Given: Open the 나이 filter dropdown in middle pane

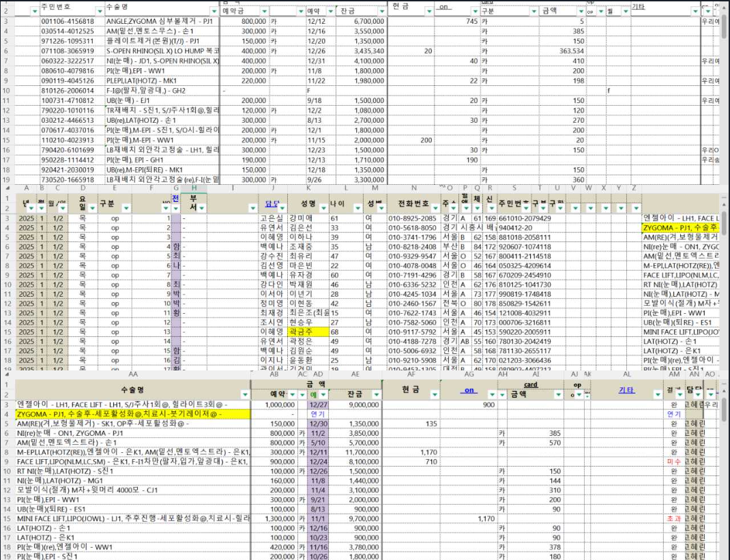Looking at the screenshot, I should click(x=357, y=208).
